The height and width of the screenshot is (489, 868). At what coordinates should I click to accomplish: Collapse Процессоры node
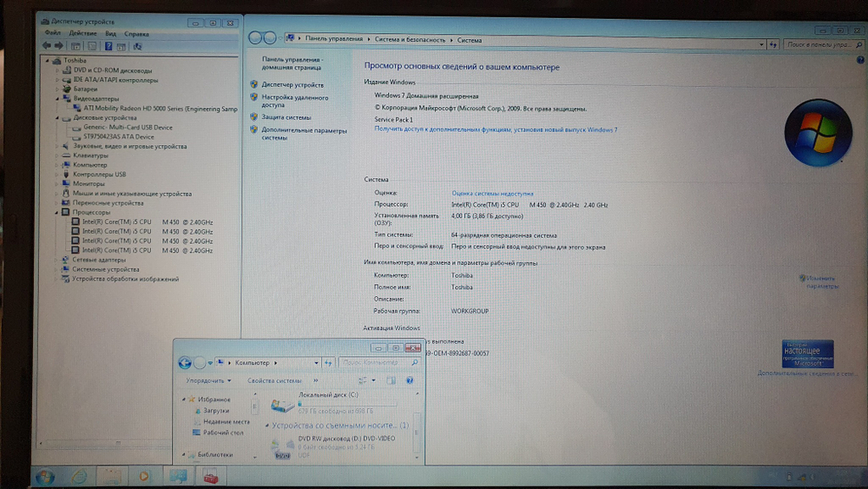coord(57,212)
